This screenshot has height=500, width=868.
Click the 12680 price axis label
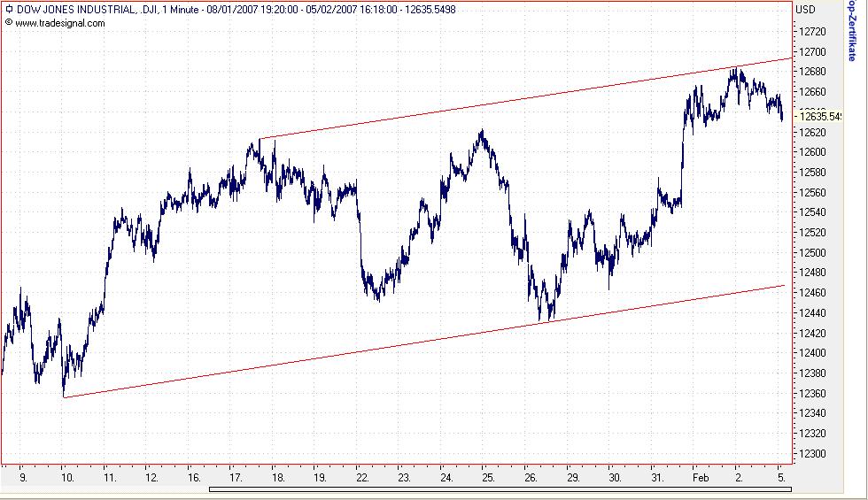813,72
